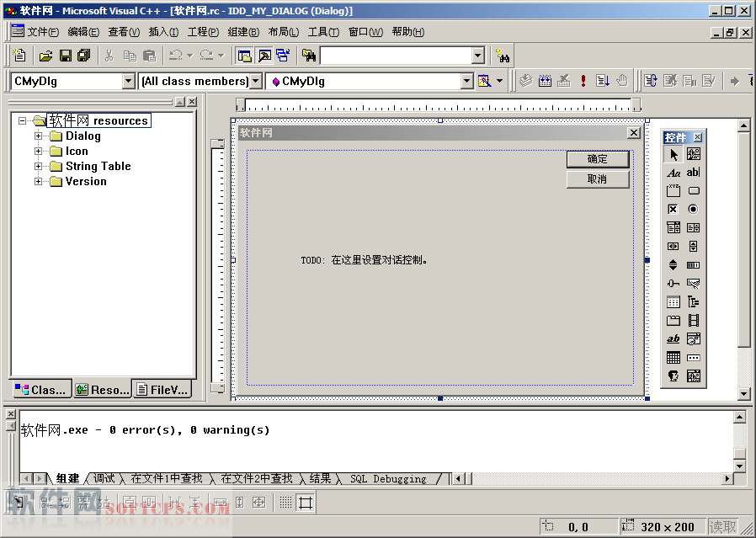
Task: Click the Find in Files binoculars icon
Action: tap(309, 56)
